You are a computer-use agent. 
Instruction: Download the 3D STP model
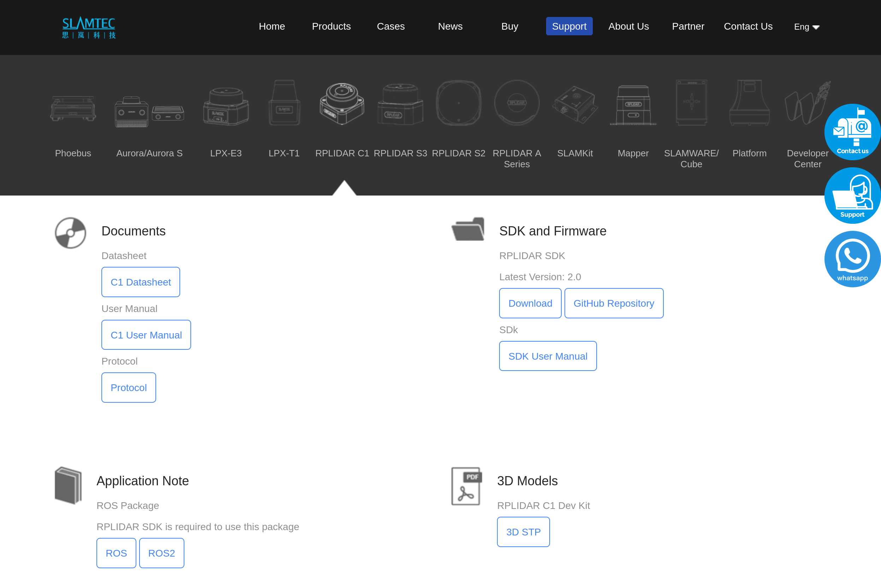point(523,532)
